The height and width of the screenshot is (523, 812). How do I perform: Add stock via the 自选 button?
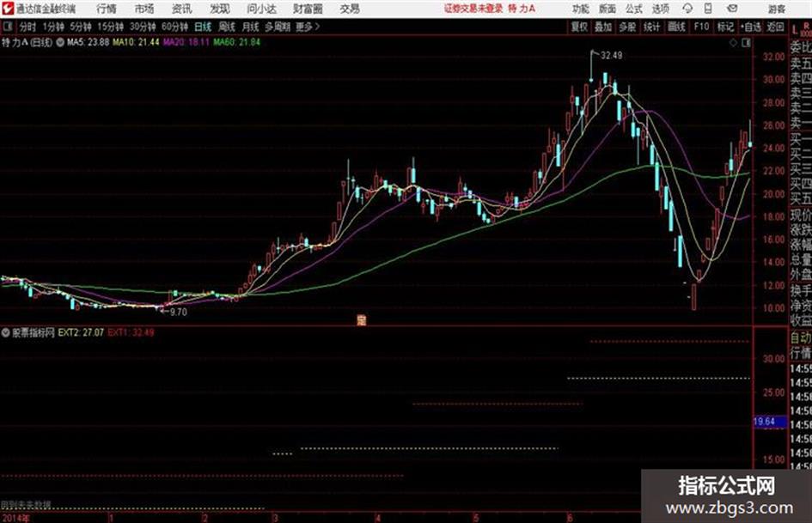coord(750,27)
